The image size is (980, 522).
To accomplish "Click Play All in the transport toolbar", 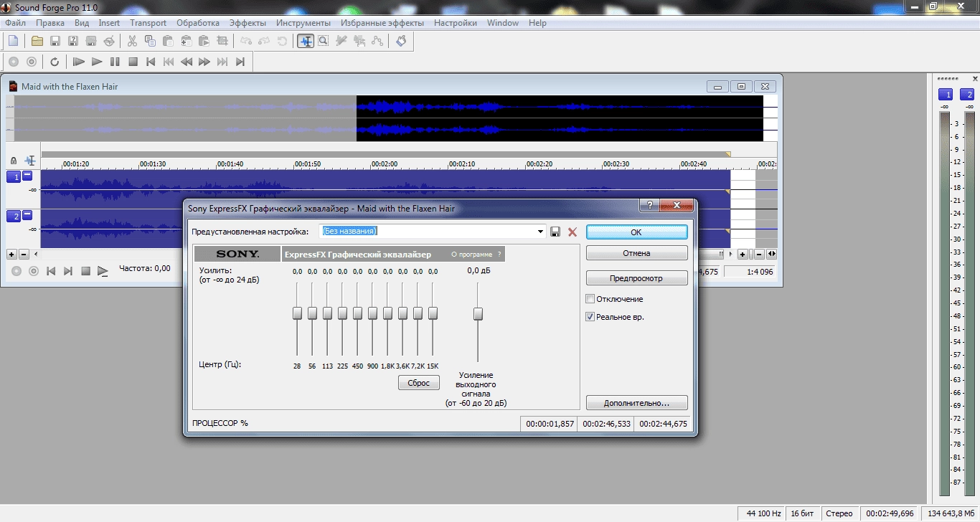I will (x=79, y=62).
